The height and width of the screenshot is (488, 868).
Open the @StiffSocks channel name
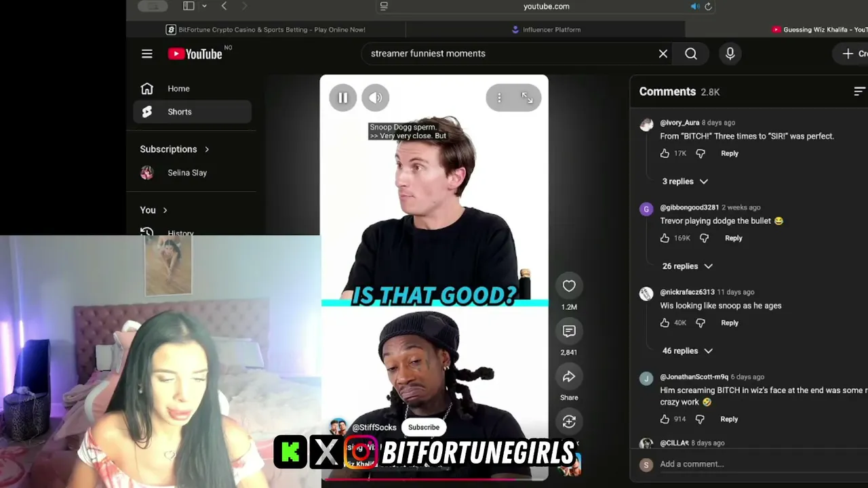(374, 428)
